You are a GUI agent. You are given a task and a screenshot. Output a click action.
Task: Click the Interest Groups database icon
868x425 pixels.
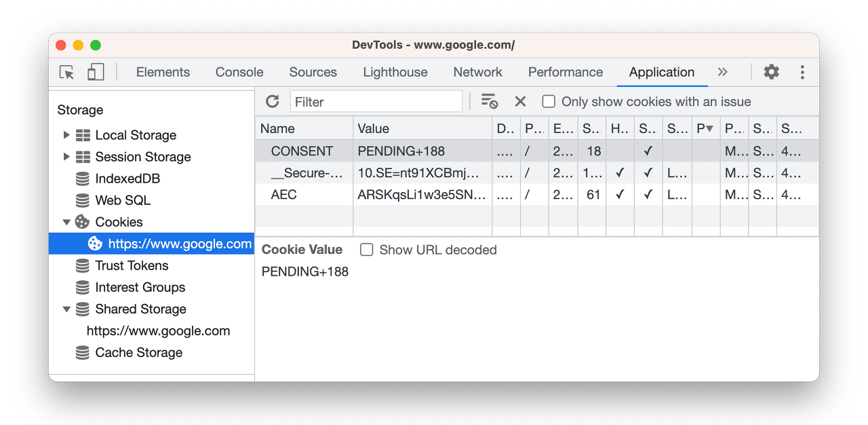pos(83,287)
